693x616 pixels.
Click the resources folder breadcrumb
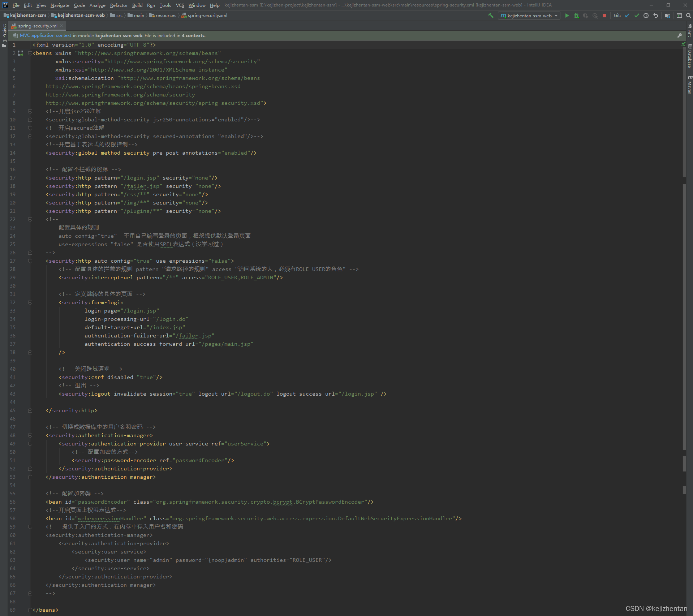(163, 16)
